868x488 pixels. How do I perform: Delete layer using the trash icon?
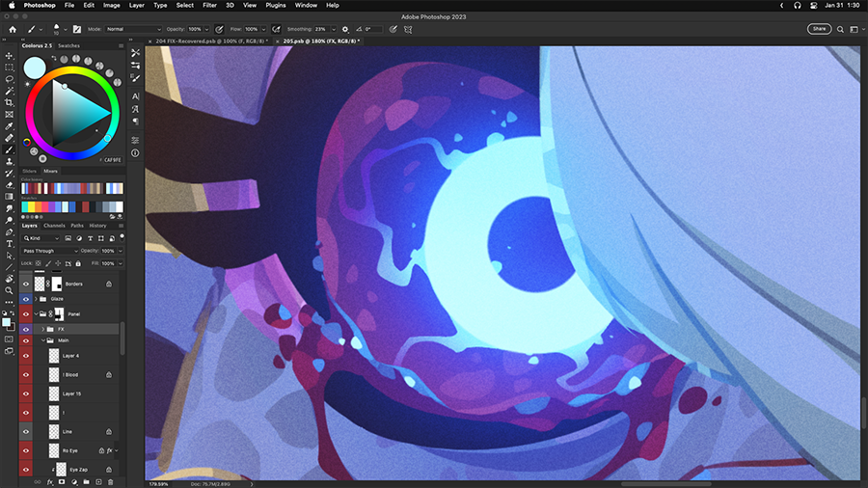tap(111, 481)
